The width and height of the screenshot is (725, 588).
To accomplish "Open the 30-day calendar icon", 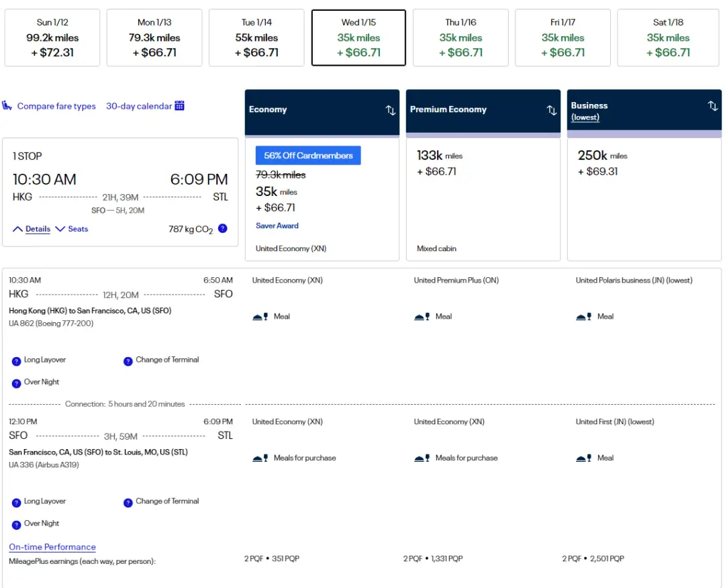I will 179,106.
